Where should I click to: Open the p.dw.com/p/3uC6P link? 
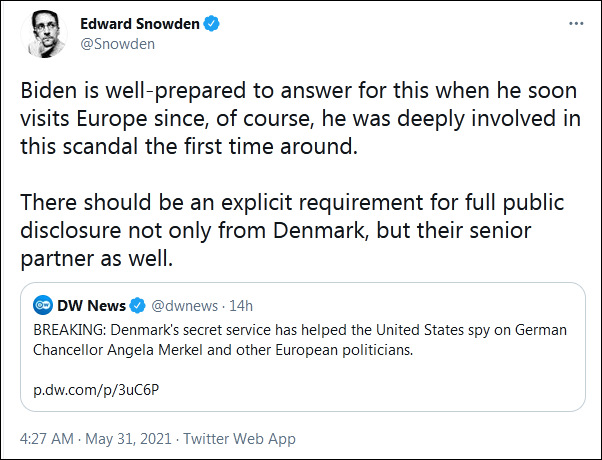pos(85,389)
